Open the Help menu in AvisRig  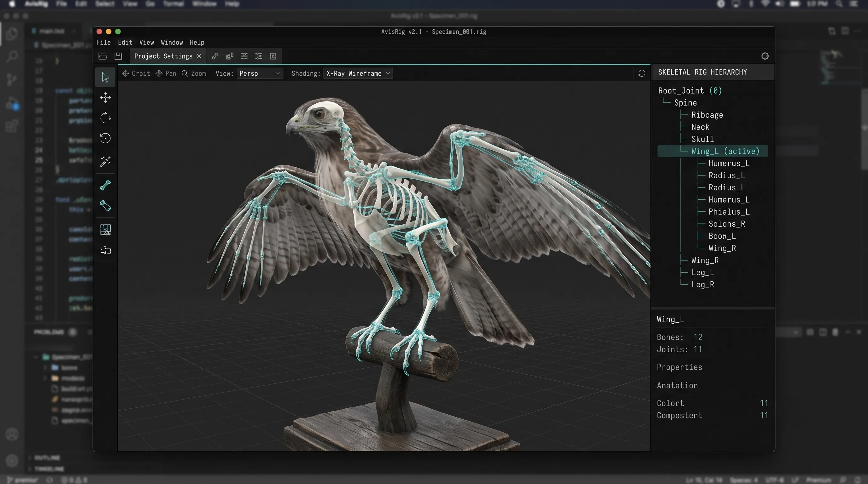point(197,43)
